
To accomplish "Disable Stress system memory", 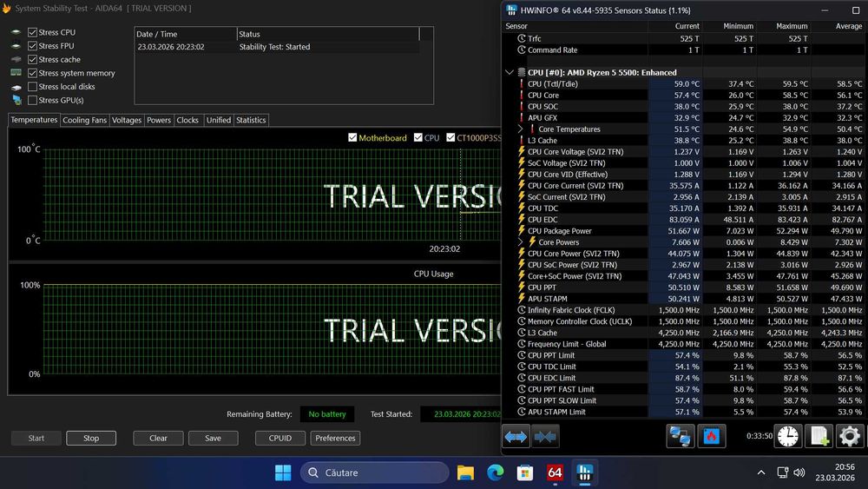I will 33,73.
